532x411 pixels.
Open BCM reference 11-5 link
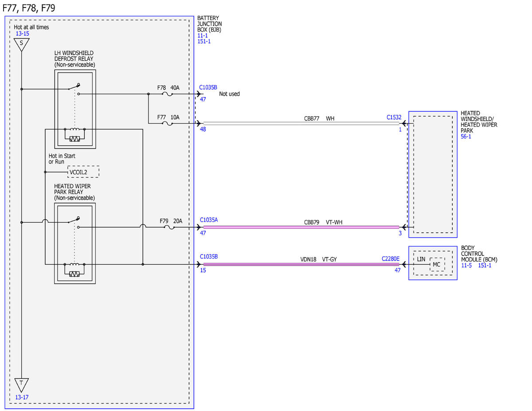point(466,265)
